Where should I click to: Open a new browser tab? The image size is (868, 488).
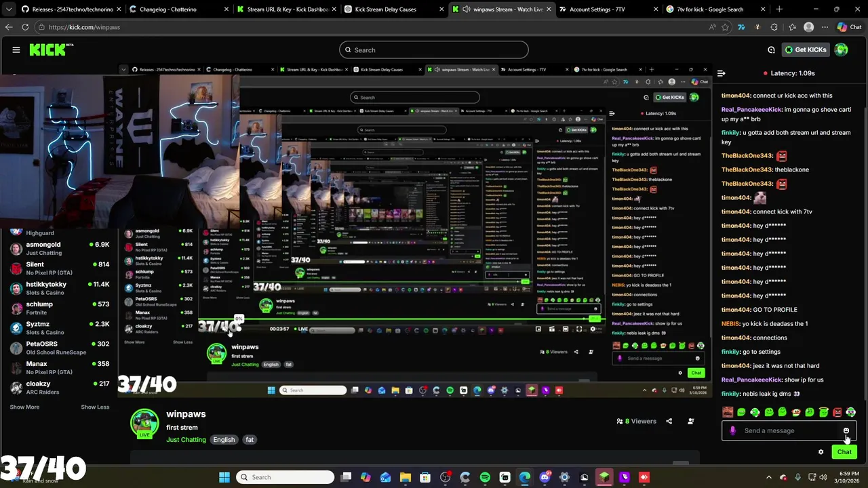(x=779, y=9)
